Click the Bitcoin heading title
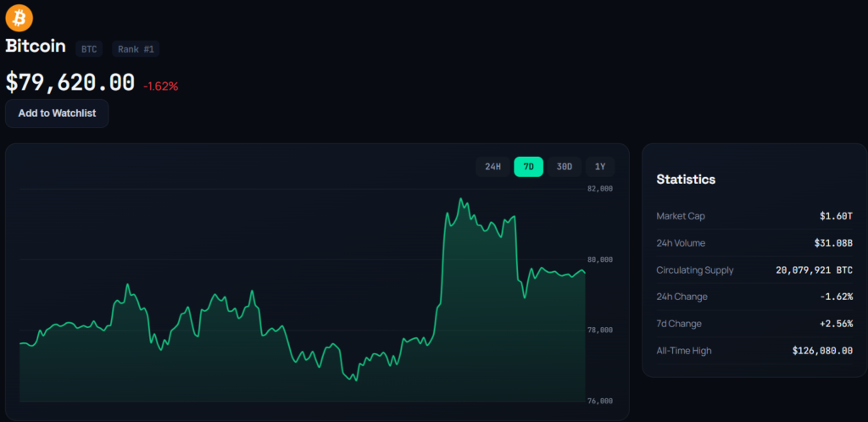868x422 pixels. [x=36, y=47]
